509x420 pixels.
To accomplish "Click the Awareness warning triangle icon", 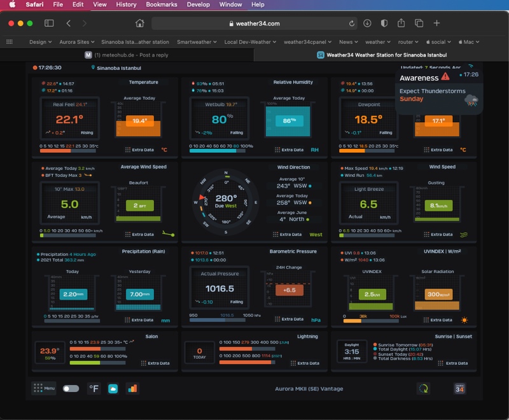I will 445,76.
